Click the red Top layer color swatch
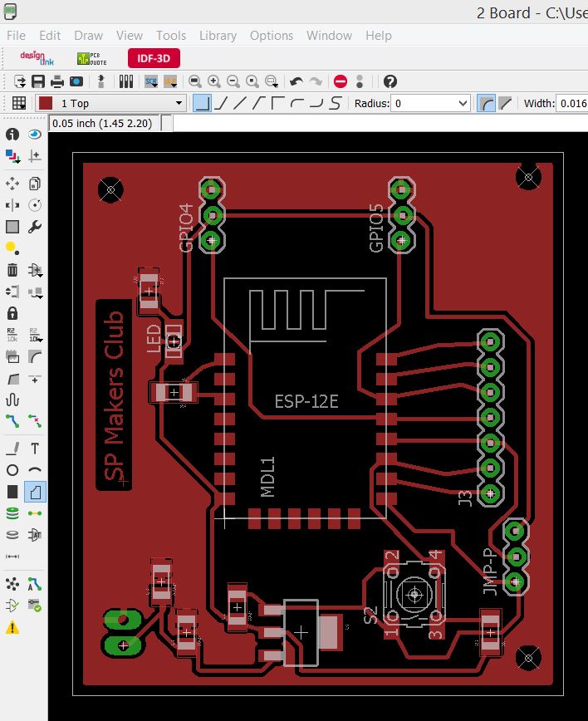588x721 pixels. 46,104
